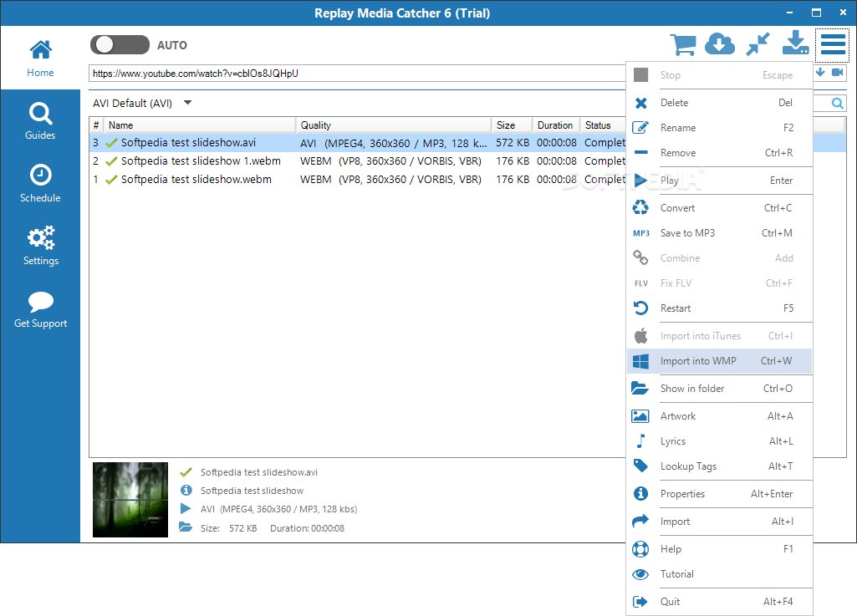Click the Combine menu entry
Screen dimensions: 857x616
click(x=719, y=258)
